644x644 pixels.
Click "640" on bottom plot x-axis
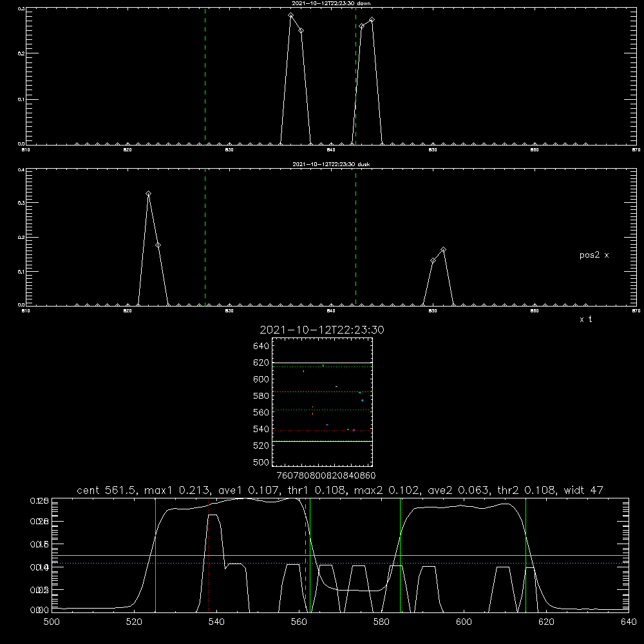(629, 622)
